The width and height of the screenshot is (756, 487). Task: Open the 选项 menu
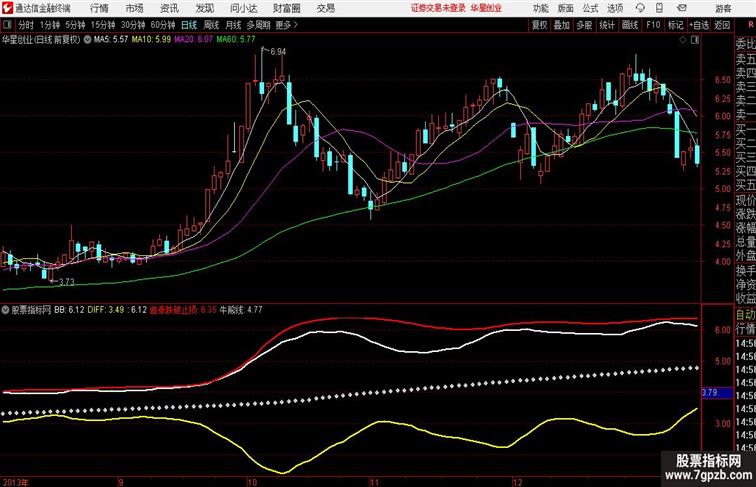pyautogui.click(x=615, y=8)
